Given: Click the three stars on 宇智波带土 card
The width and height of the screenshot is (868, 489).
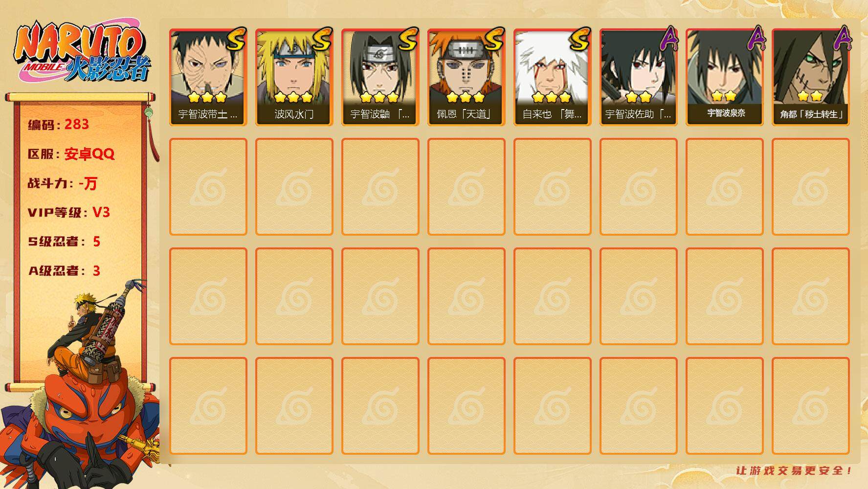Looking at the screenshot, I should click(x=207, y=97).
